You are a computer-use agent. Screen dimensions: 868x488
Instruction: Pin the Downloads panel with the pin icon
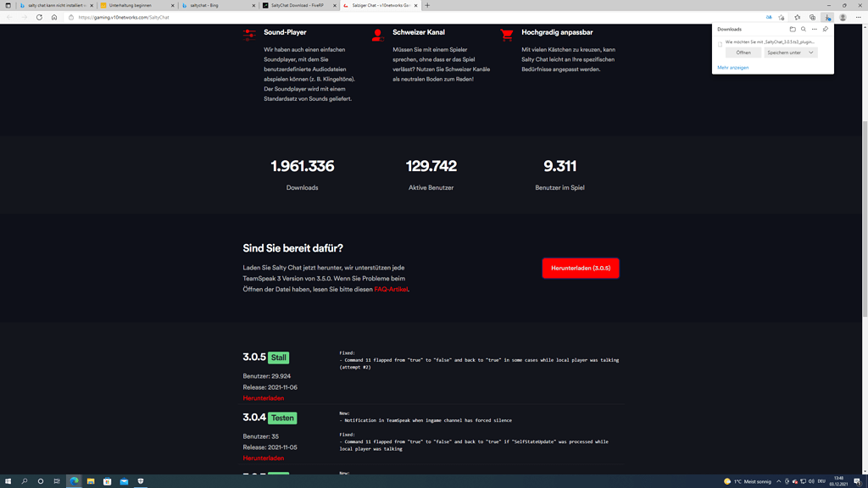point(826,29)
